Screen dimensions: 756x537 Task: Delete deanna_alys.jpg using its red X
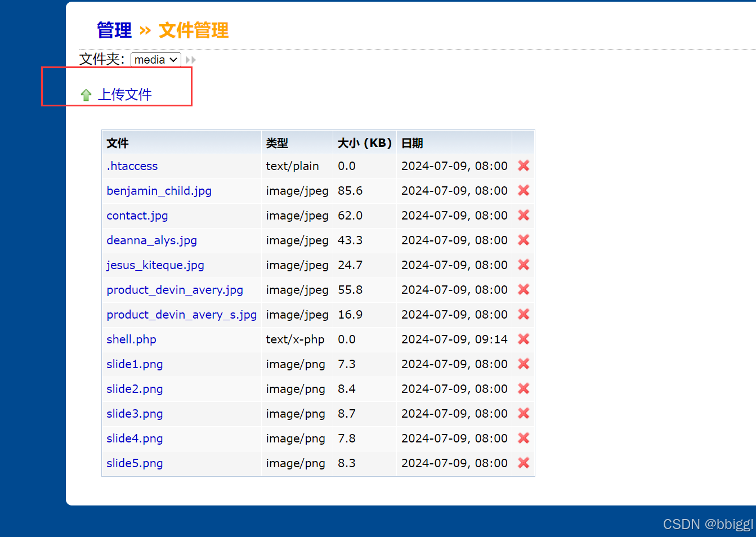pos(524,240)
